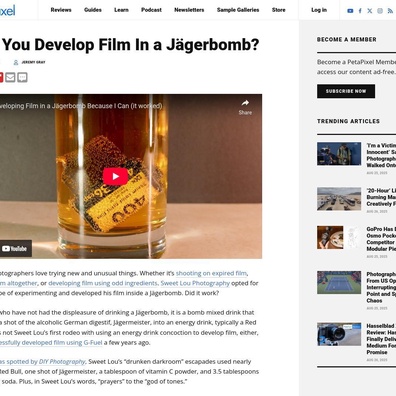Open the Learn menu

point(121,10)
